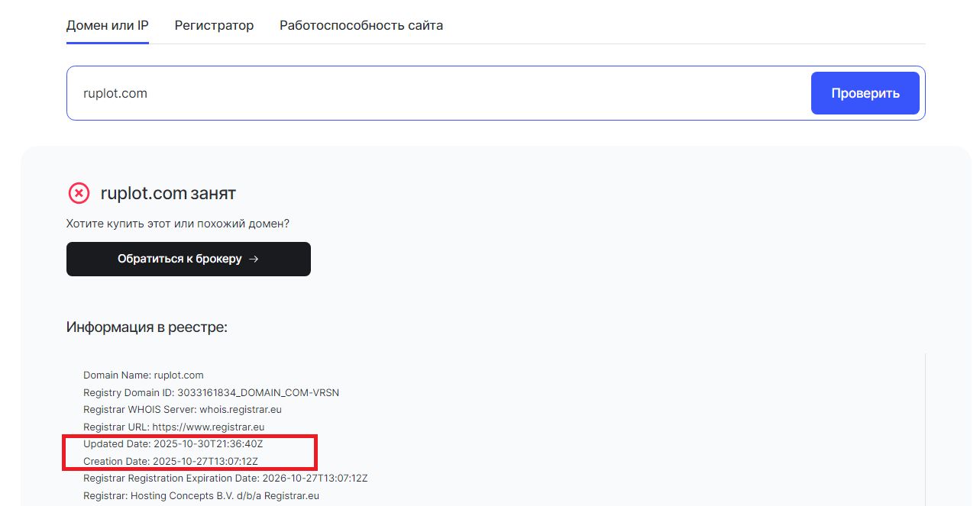
Task: Click the WHOIS panel vertical scrollbar
Action: point(925,427)
